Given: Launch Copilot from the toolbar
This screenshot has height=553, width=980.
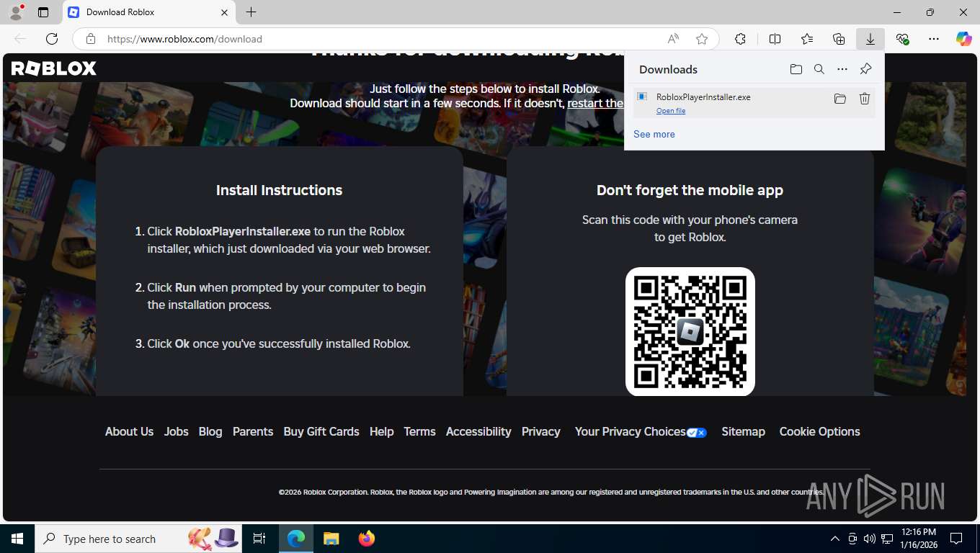Looking at the screenshot, I should [963, 39].
